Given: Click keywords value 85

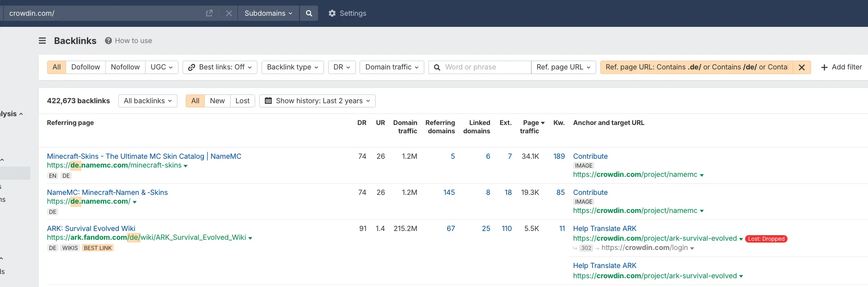Looking at the screenshot, I should point(561,193).
